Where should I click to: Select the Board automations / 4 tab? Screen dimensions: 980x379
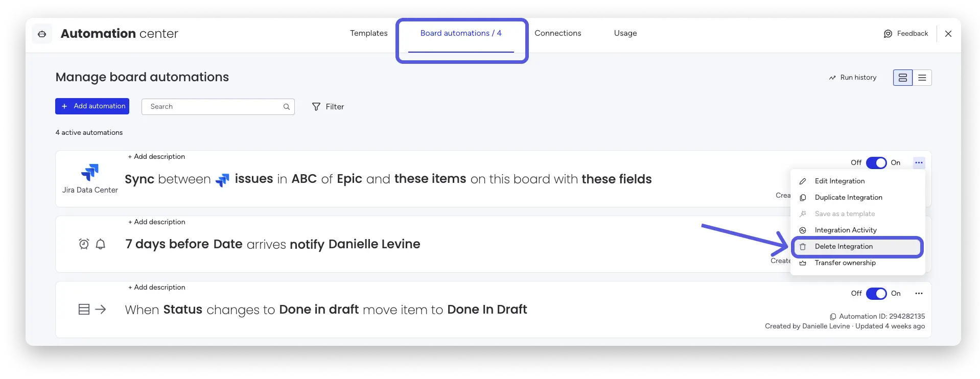[x=461, y=33]
